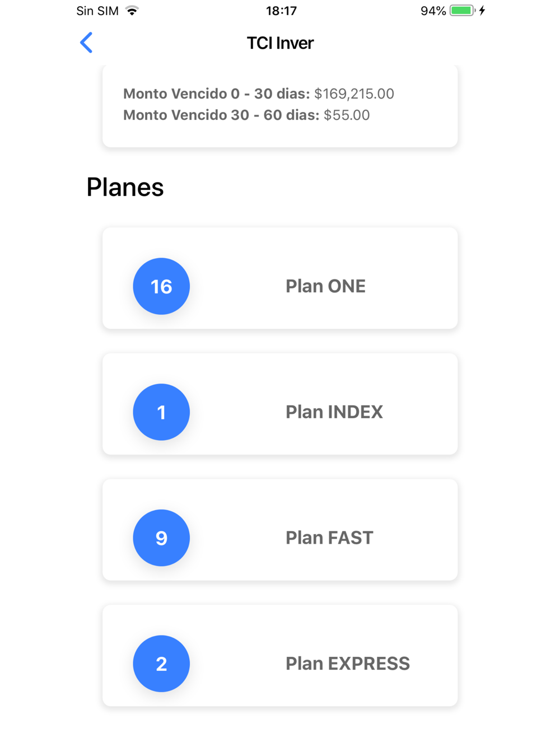Image resolution: width=560 pixels, height=747 pixels.
Task: Click the blue circle showing 2
Action: 161,664
